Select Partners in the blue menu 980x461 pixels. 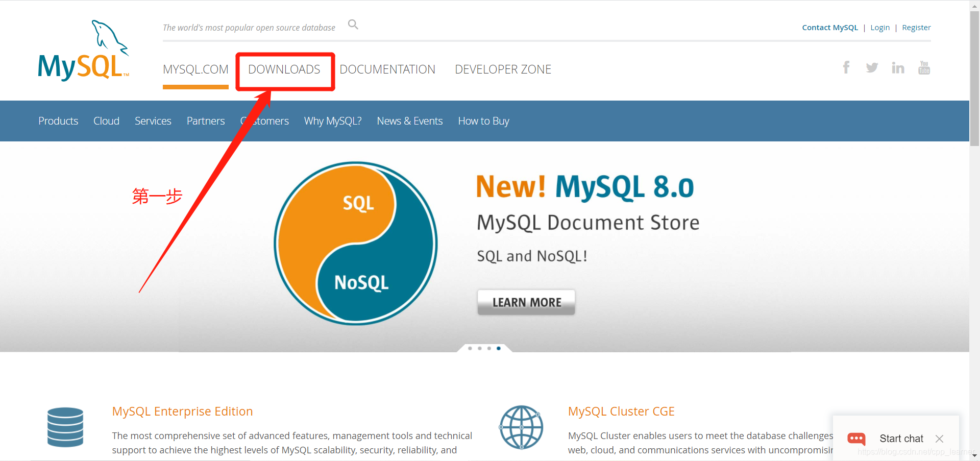[206, 121]
